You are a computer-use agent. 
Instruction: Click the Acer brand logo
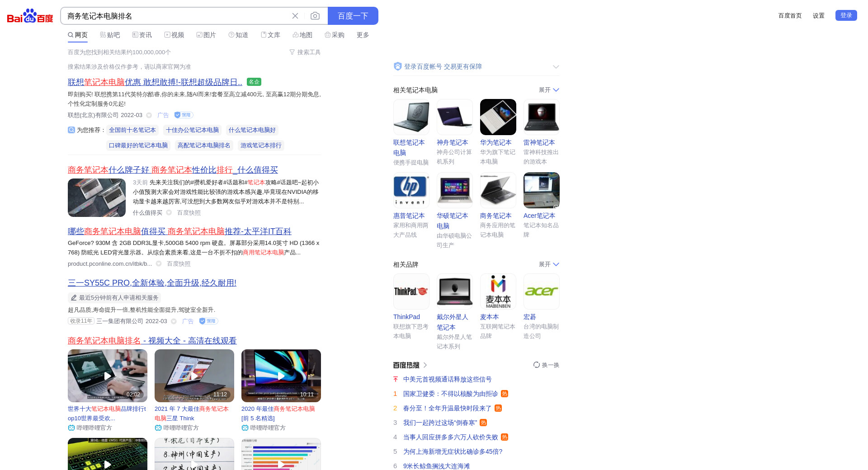[x=541, y=291]
